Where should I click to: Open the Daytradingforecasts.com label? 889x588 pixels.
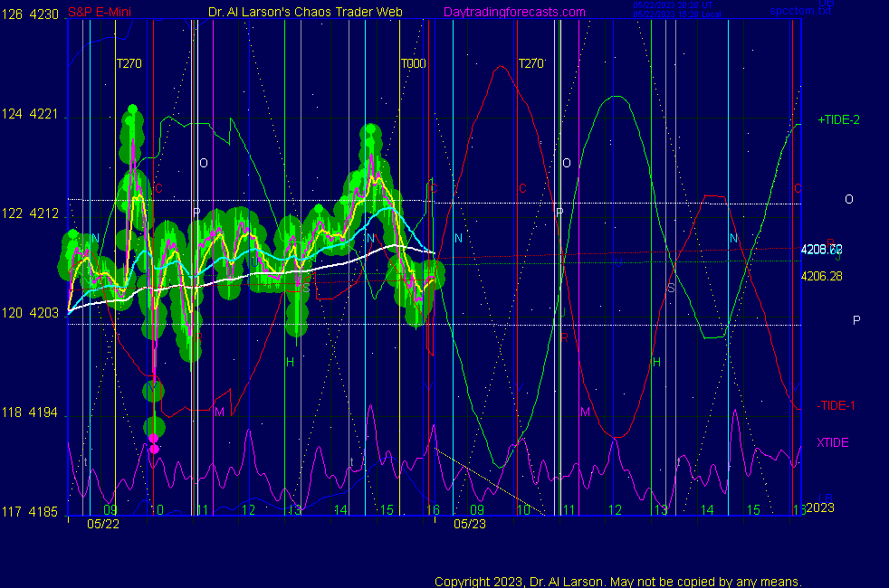[x=514, y=12]
